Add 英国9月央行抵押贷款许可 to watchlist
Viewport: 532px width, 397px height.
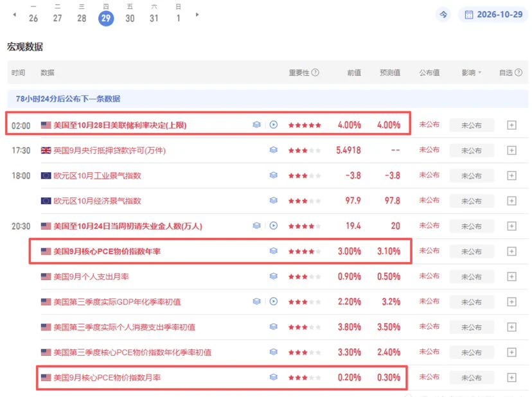[x=511, y=150]
